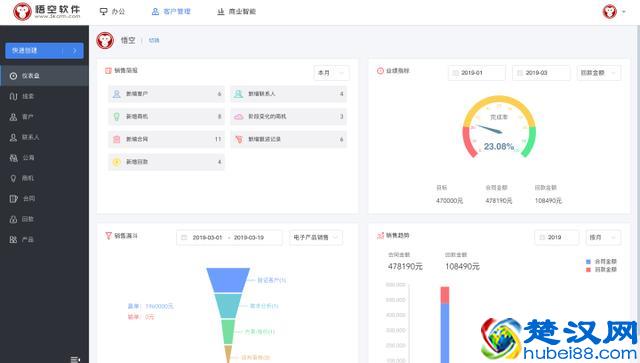This screenshot has width=640, height=363.
Task: Click the blue 快速创建 button
Action: point(44,51)
